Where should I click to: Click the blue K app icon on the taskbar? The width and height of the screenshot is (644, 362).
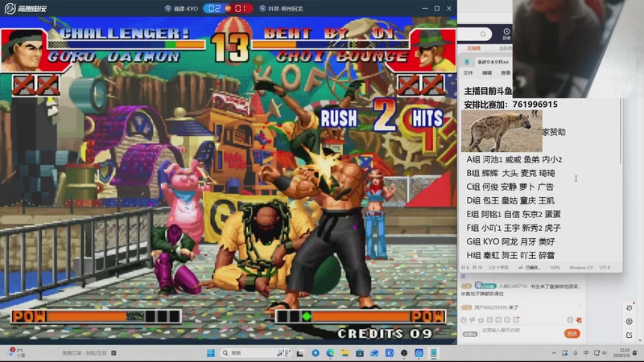tap(390, 353)
